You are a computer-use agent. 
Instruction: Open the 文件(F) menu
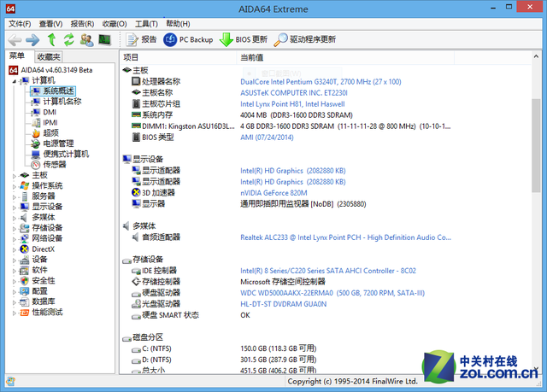coord(19,24)
